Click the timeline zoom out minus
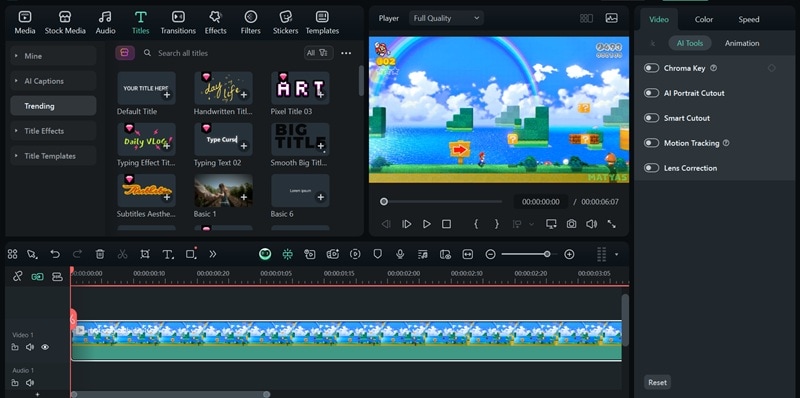 click(490, 254)
